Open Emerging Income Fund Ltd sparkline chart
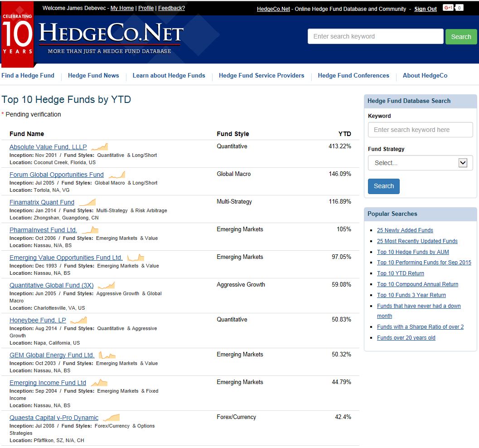Screen dimensions: 479x448 pyautogui.click(x=99, y=383)
